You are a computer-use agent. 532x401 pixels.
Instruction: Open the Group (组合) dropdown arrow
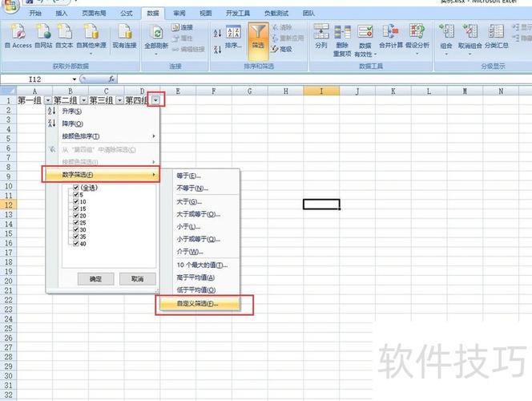pyautogui.click(x=446, y=54)
